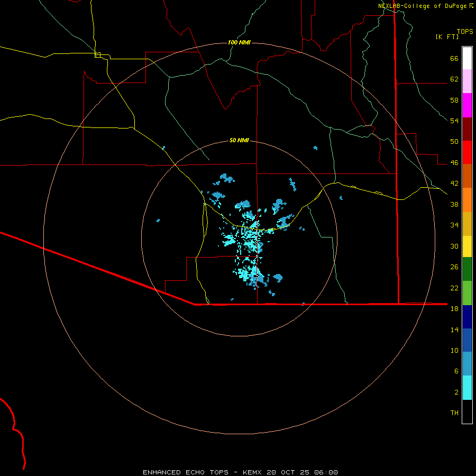The height and width of the screenshot is (476, 476).
Task: Click the dark red swatch between 54 and 50
Action: pyautogui.click(x=467, y=129)
